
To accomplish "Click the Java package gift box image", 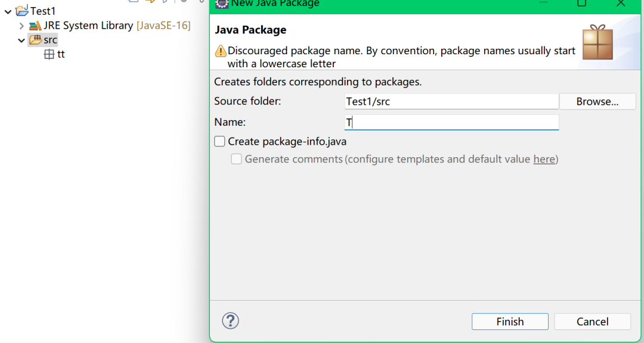I will (x=597, y=42).
